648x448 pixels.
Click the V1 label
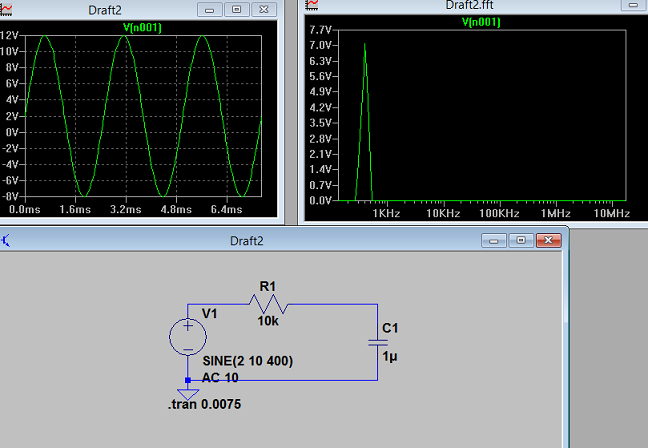tap(210, 314)
